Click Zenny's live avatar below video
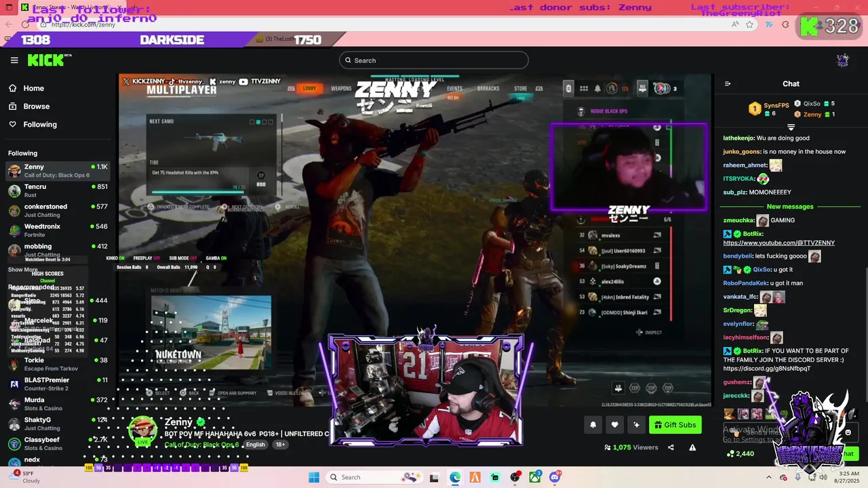868x488 pixels. point(142,430)
